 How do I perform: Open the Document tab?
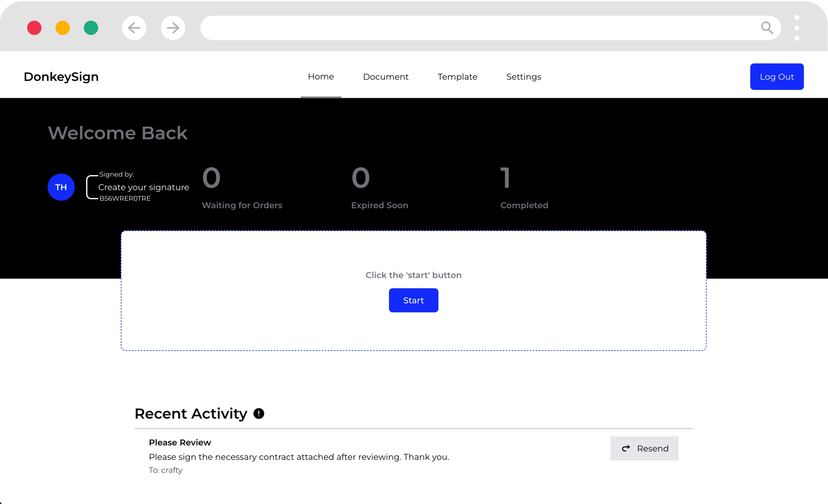(385, 77)
